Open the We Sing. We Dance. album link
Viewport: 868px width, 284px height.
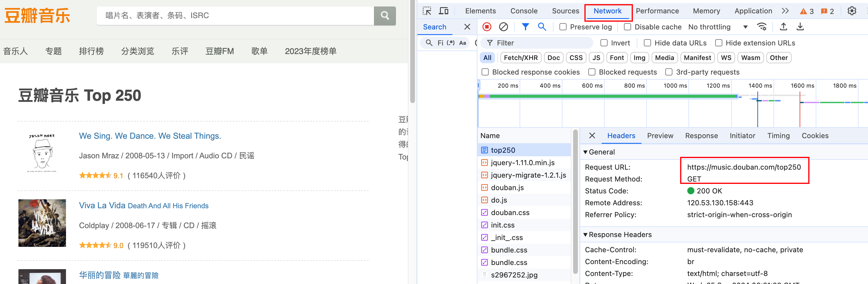(x=150, y=136)
